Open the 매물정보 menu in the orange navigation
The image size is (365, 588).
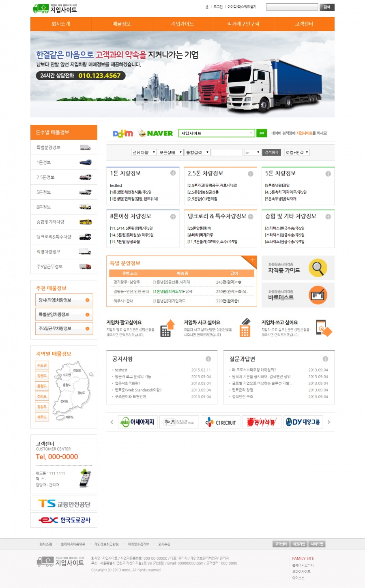click(122, 24)
